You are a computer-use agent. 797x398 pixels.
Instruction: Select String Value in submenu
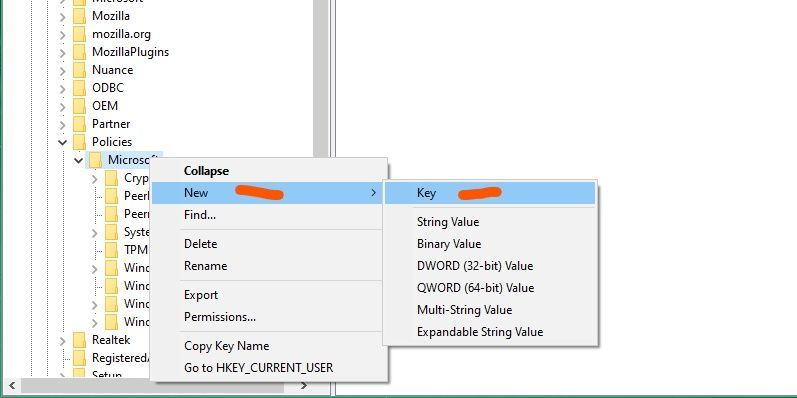pyautogui.click(x=448, y=222)
